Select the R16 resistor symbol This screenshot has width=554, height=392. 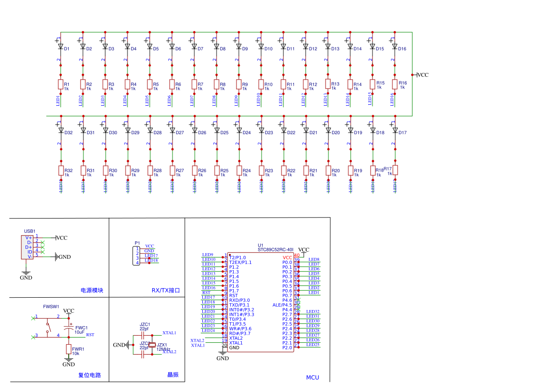[395, 84]
